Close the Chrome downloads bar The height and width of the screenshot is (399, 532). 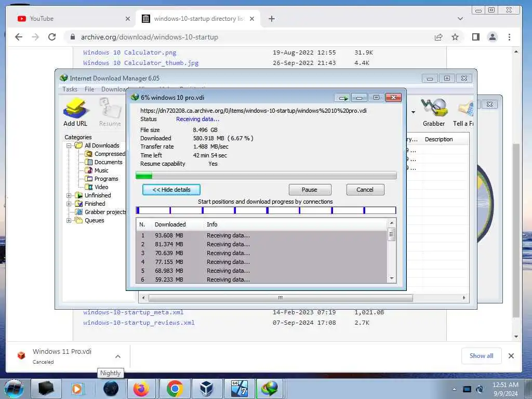(511, 356)
